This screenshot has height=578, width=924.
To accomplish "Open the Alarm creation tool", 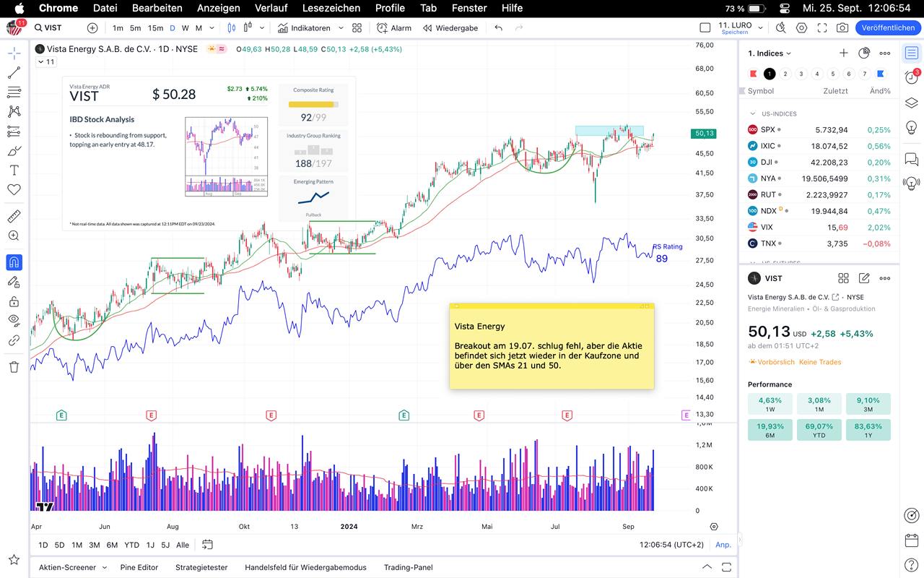I will [394, 28].
